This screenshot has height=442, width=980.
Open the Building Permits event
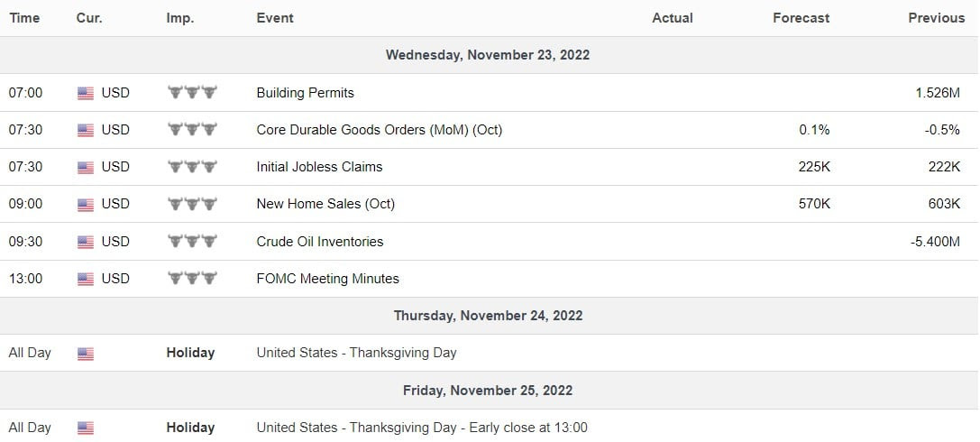(305, 93)
